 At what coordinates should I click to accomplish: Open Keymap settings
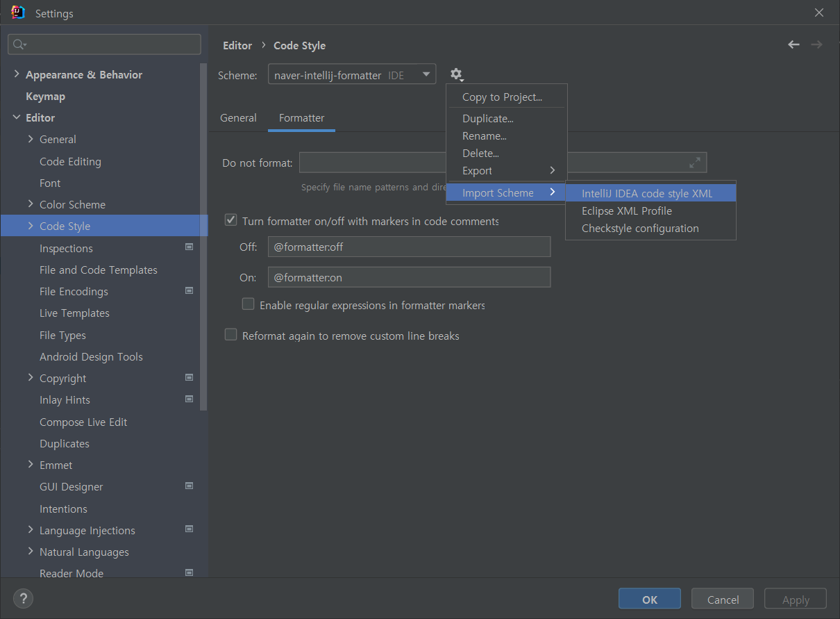[x=45, y=96]
